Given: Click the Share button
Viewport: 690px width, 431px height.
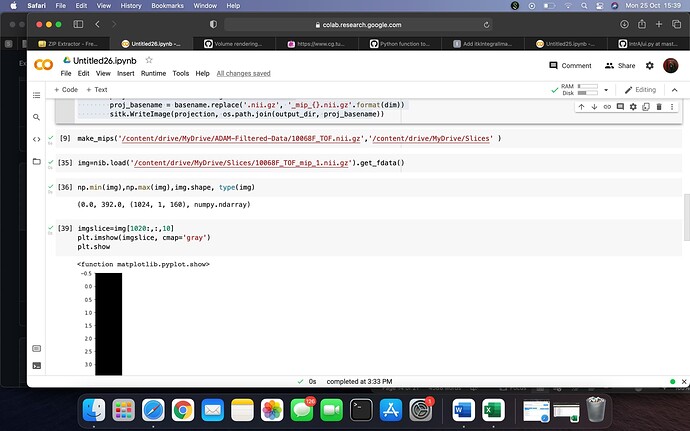Looking at the screenshot, I should tap(620, 66).
